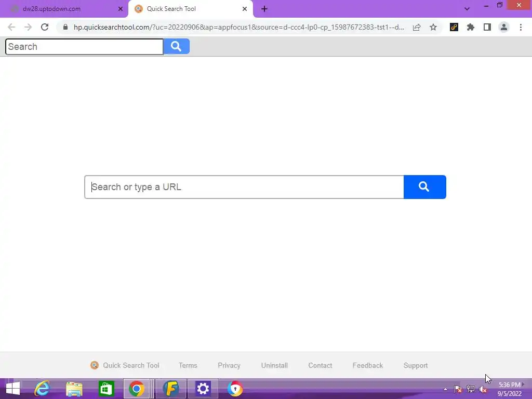Click the address bar URL

[x=239, y=27]
